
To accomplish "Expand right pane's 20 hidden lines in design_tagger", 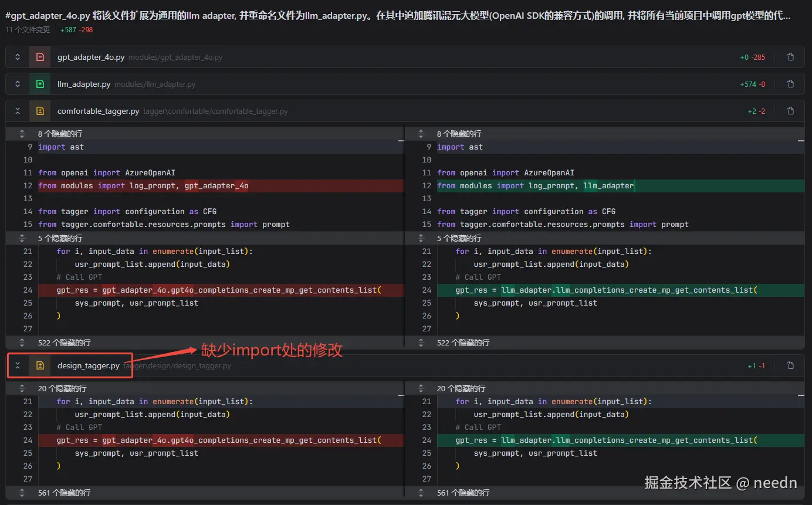I will (421, 388).
